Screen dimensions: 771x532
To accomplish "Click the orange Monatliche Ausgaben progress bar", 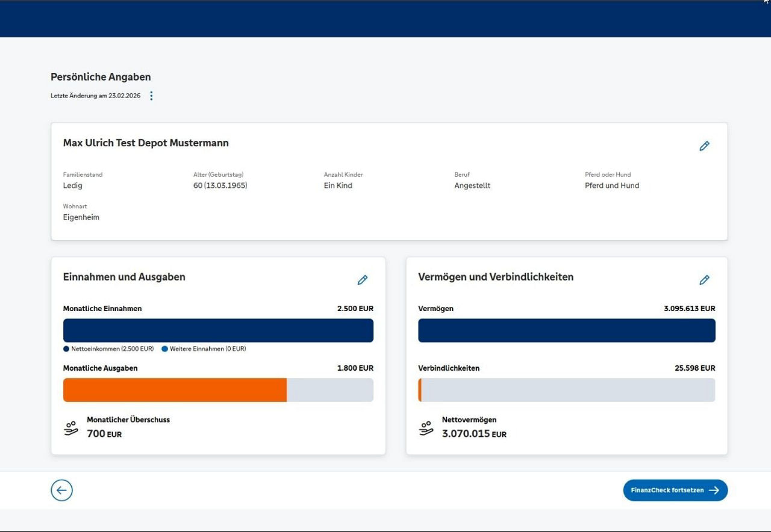I will pyautogui.click(x=175, y=389).
